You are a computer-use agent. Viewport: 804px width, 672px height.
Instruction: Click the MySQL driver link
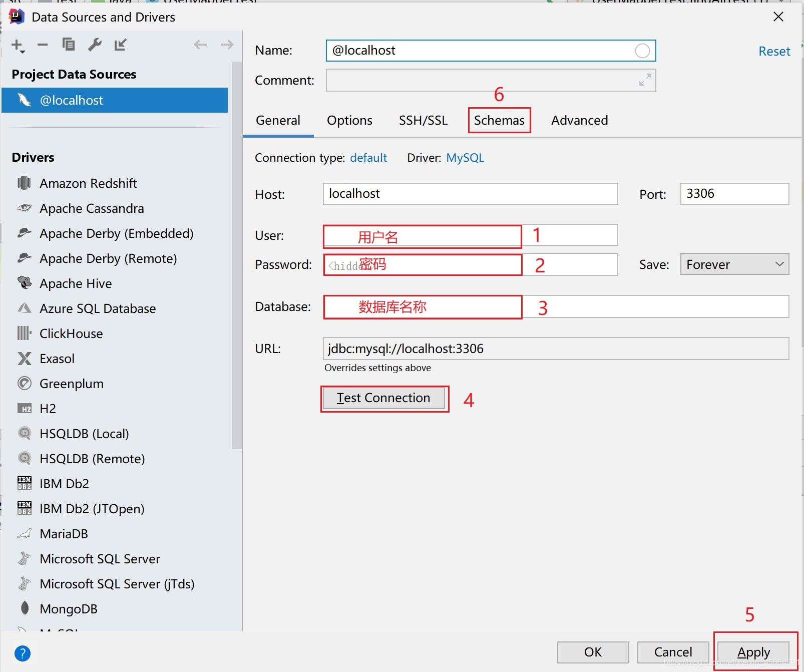(465, 158)
